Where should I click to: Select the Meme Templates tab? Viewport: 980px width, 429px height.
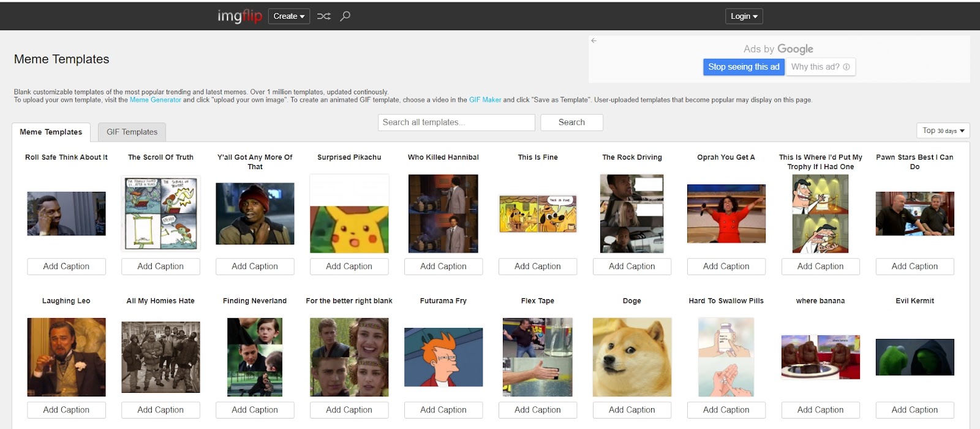coord(51,132)
